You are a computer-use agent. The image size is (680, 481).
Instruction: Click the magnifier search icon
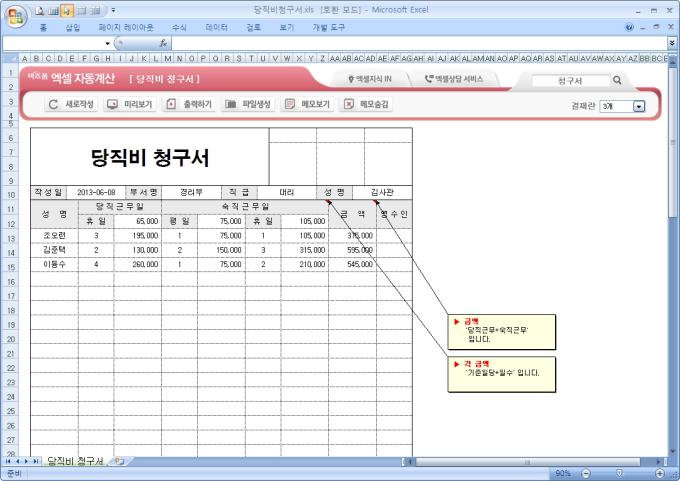(617, 80)
